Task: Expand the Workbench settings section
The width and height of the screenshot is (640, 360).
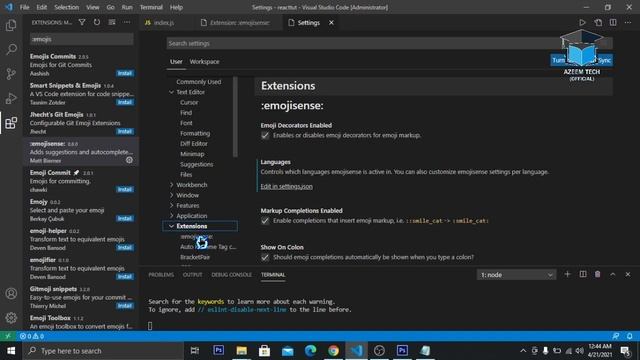Action: click(171, 185)
